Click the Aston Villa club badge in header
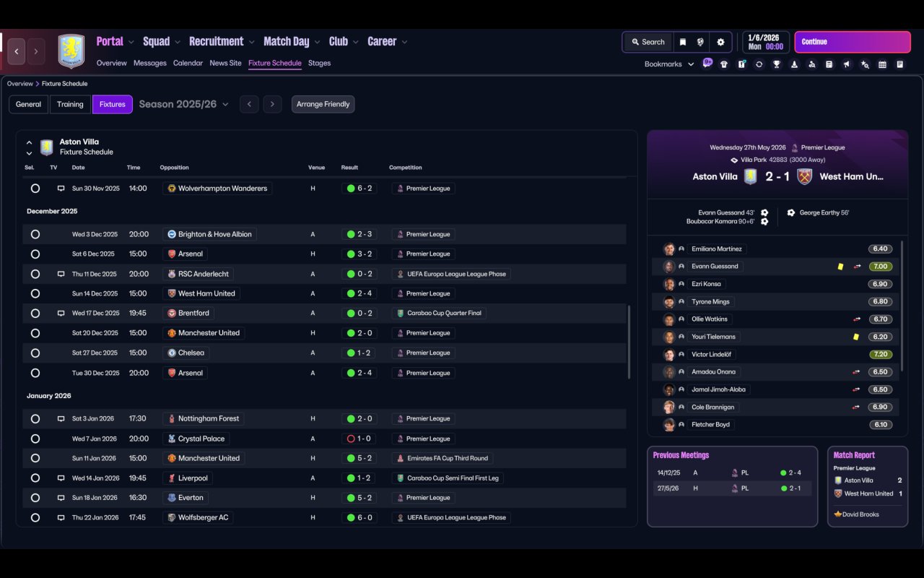Viewport: 924px width, 578px height. coord(71,51)
